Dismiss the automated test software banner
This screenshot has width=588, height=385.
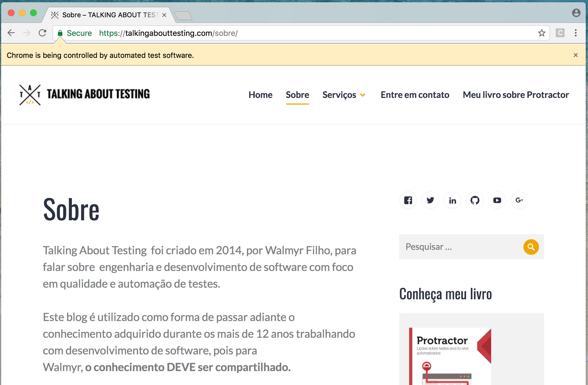(x=576, y=55)
